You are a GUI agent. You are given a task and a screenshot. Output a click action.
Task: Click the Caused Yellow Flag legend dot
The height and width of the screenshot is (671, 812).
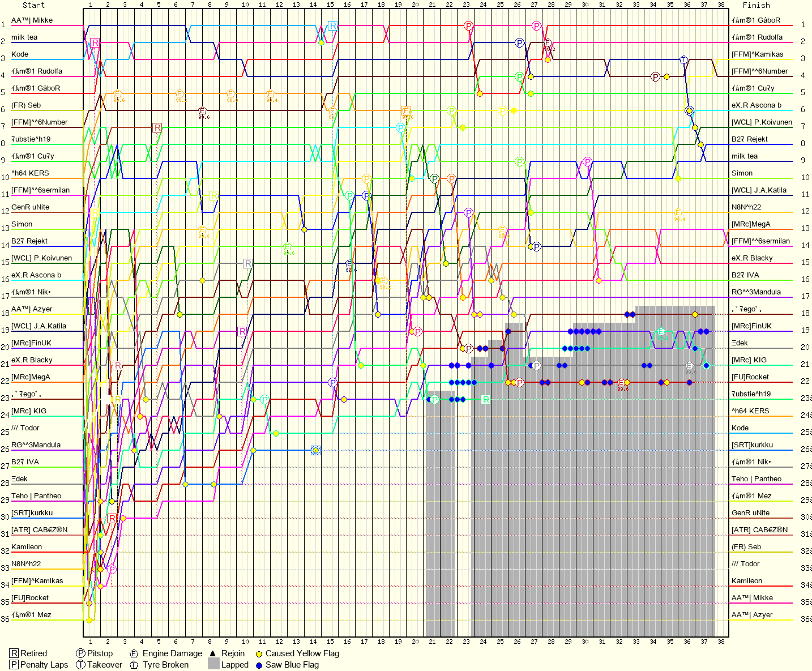coord(259,653)
